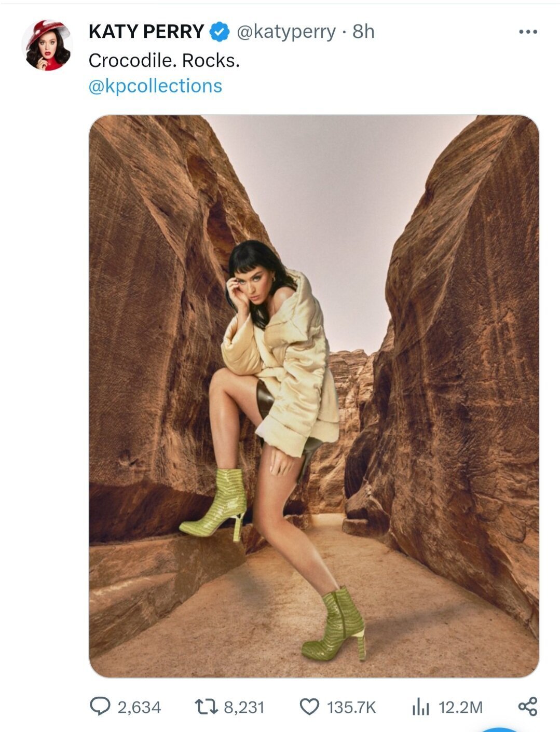Viewport: 560px width, 732px height.
Task: Click the 12.2M views count
Action: pos(460,708)
